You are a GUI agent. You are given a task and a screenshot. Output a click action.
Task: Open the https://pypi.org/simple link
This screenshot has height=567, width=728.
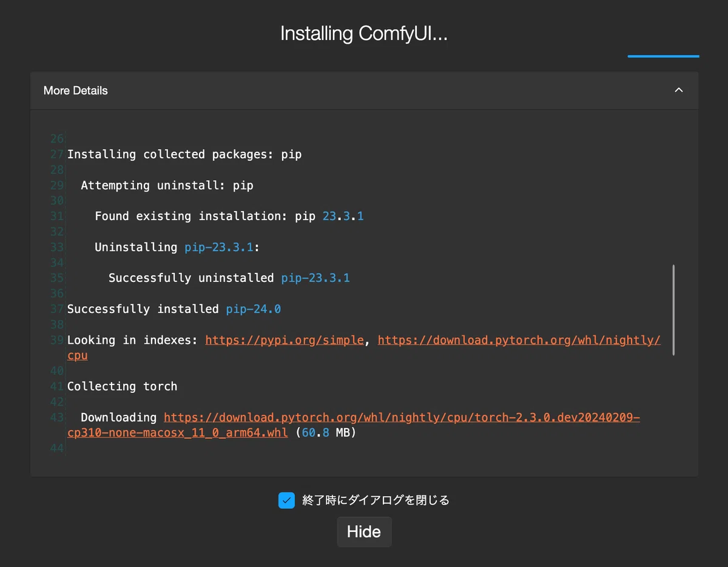(x=285, y=340)
